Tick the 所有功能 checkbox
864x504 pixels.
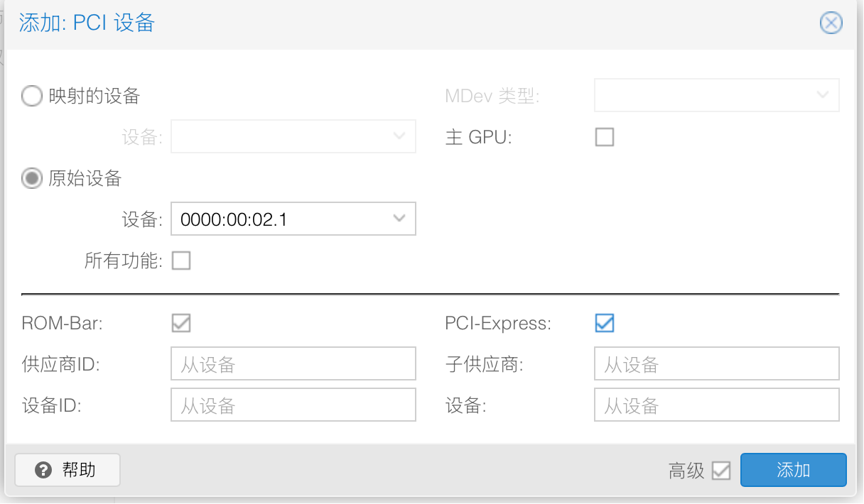[x=181, y=261]
